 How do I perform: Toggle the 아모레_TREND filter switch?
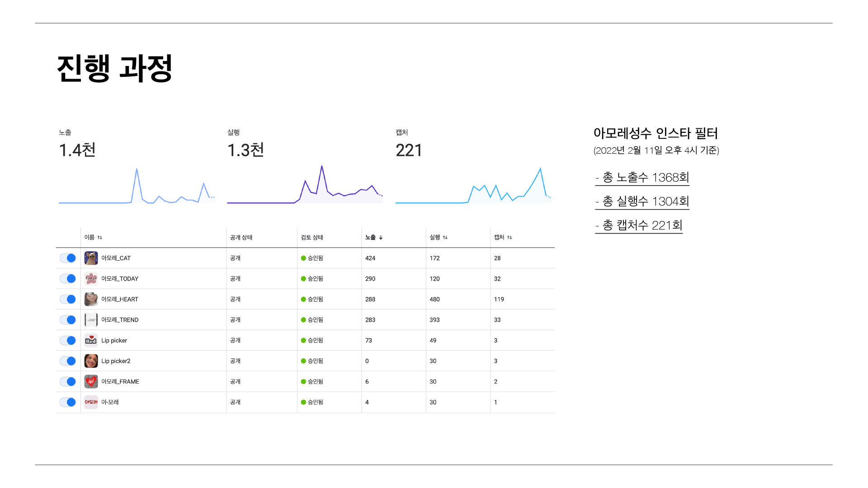pyautogui.click(x=68, y=320)
